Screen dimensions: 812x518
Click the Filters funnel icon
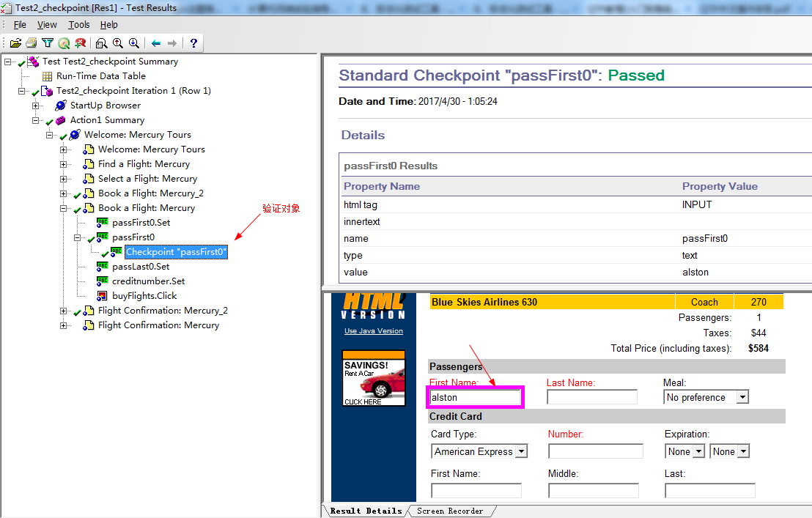click(47, 43)
